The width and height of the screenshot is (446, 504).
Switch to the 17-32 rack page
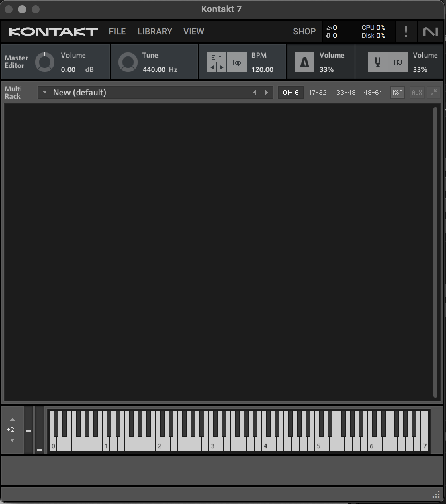(318, 92)
